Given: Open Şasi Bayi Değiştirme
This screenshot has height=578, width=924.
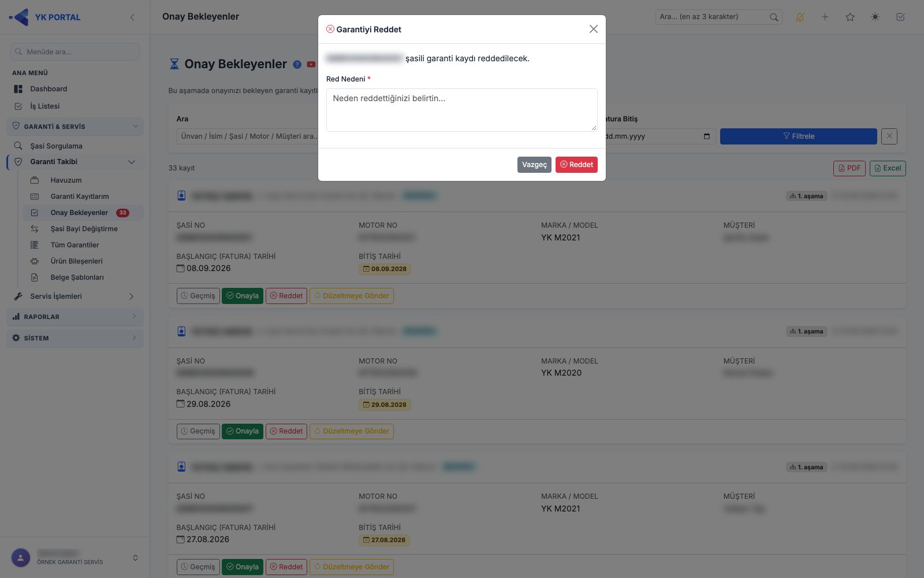Looking at the screenshot, I should point(83,229).
